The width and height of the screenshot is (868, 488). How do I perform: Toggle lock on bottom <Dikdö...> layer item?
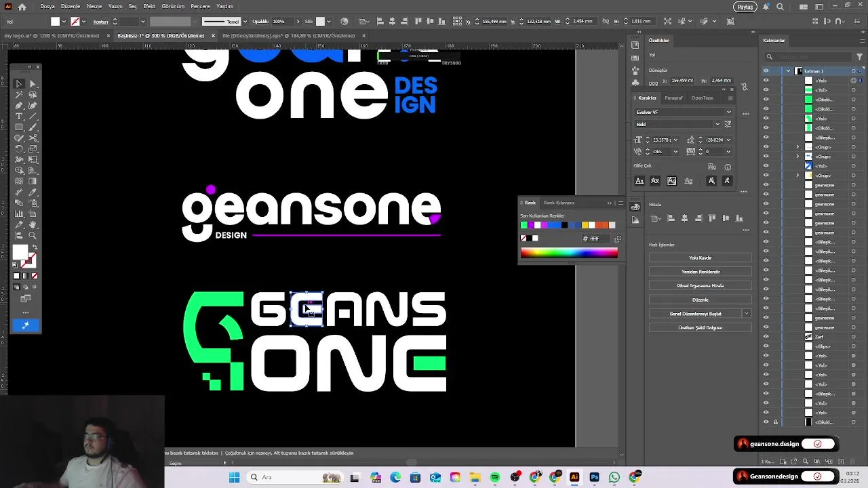[776, 422]
